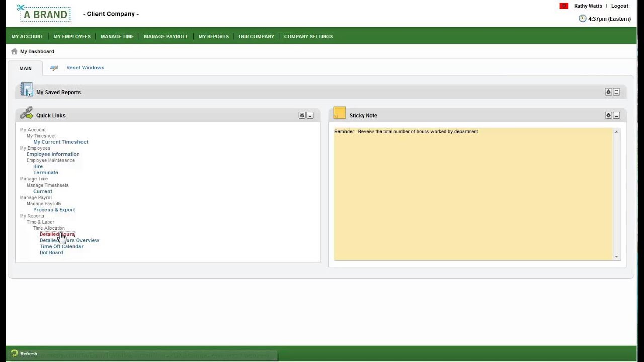Open Quick Links panel settings gear
Screen dimensions: 644x362
(302, 115)
